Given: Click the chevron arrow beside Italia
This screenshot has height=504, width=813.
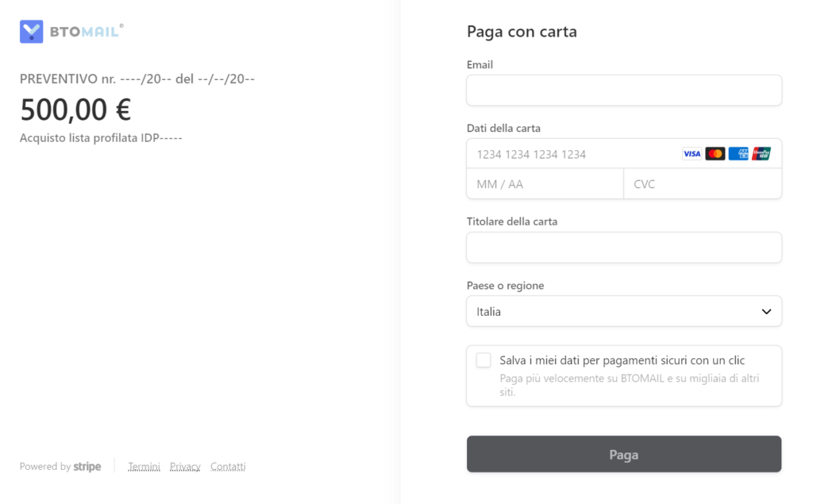Looking at the screenshot, I should (766, 312).
